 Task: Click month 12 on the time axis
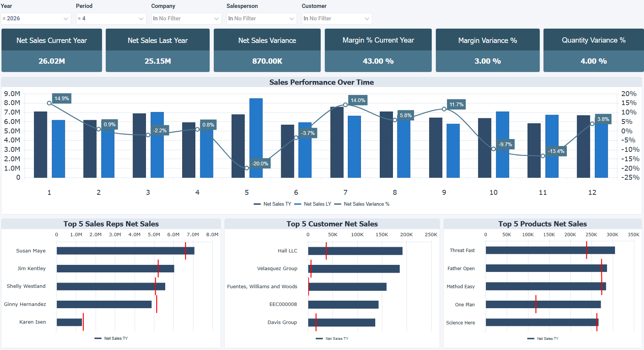(592, 193)
